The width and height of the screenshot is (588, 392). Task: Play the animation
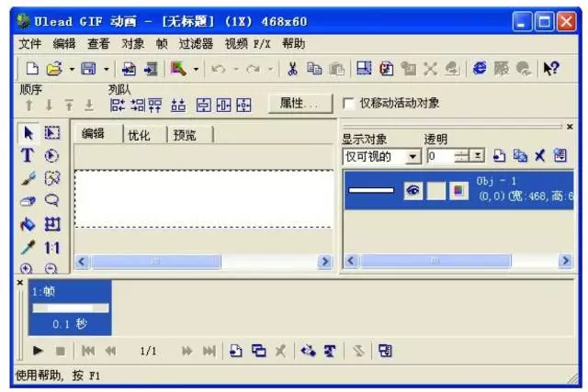(38, 351)
